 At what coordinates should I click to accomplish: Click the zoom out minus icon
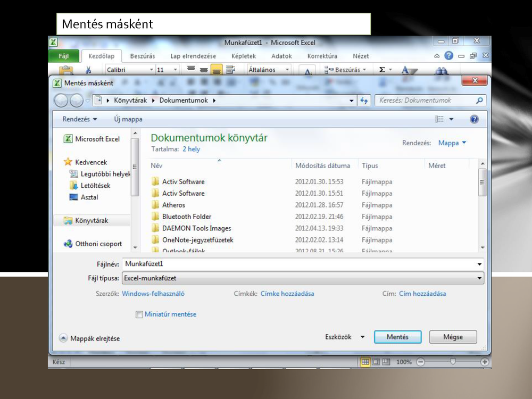pyautogui.click(x=421, y=362)
